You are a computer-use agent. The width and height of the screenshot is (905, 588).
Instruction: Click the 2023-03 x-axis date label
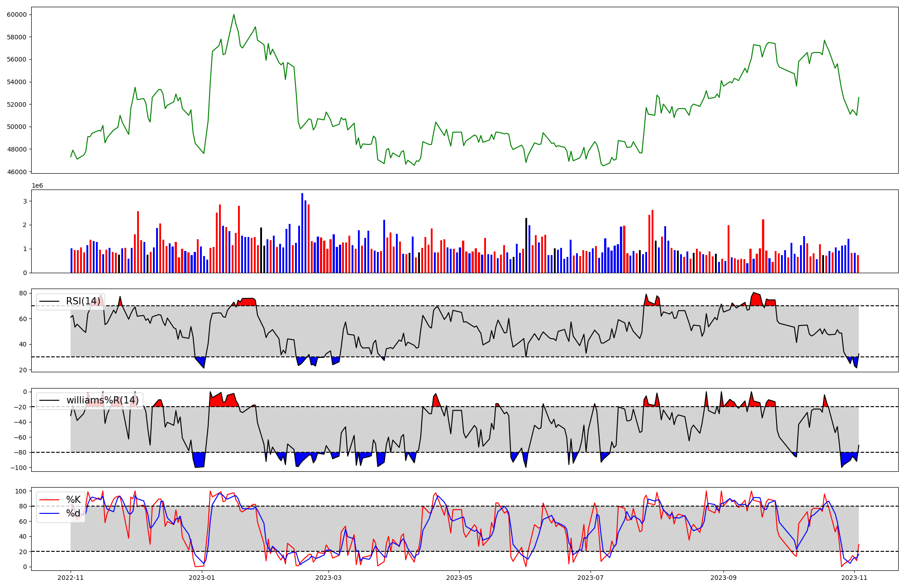pyautogui.click(x=329, y=578)
